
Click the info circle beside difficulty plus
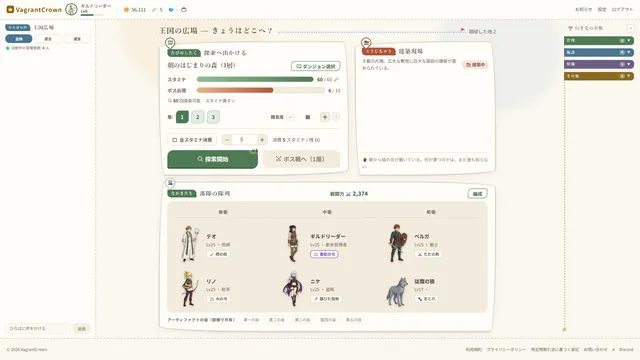[x=336, y=117]
